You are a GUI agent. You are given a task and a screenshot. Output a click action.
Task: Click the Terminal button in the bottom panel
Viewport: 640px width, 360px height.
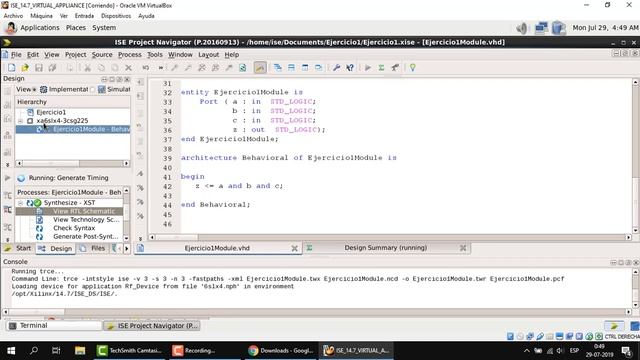(53, 326)
